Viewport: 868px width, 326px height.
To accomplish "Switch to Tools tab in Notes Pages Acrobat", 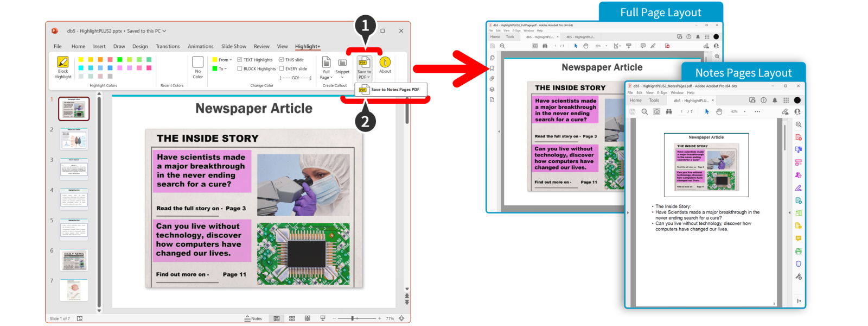I will [x=654, y=101].
